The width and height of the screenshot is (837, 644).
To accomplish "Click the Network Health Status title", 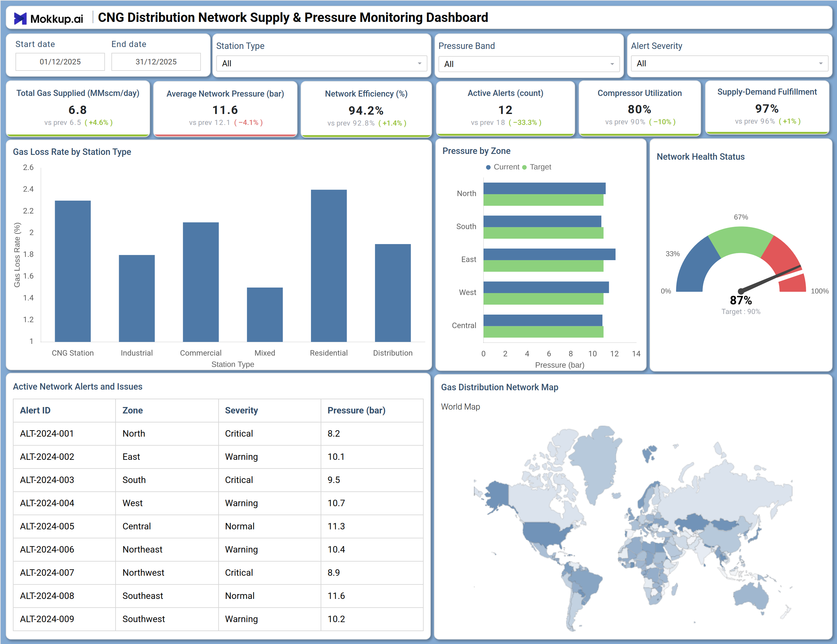I will pos(701,157).
